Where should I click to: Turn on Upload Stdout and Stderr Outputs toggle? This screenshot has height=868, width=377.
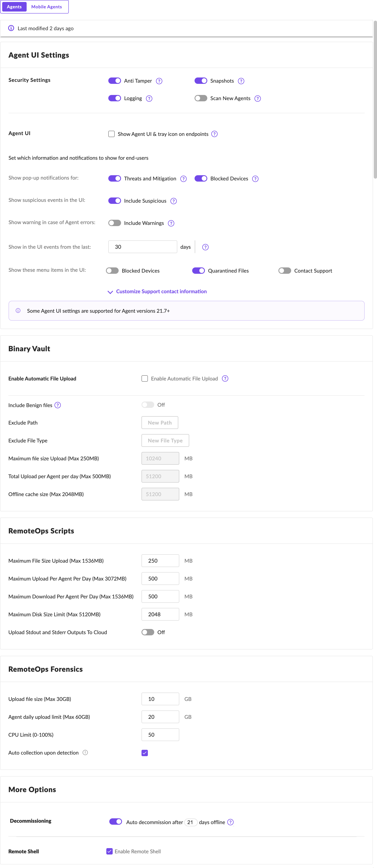click(148, 632)
